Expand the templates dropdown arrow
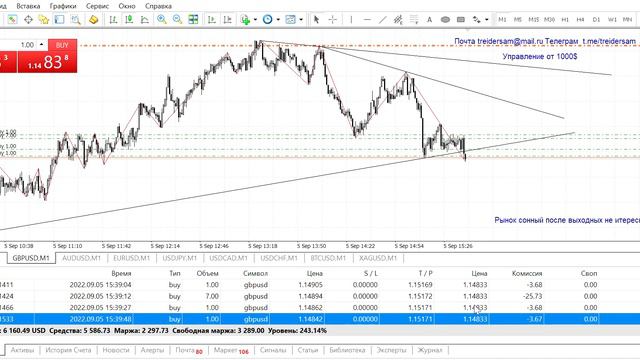Viewport: 640px width, 360px height. (301, 20)
